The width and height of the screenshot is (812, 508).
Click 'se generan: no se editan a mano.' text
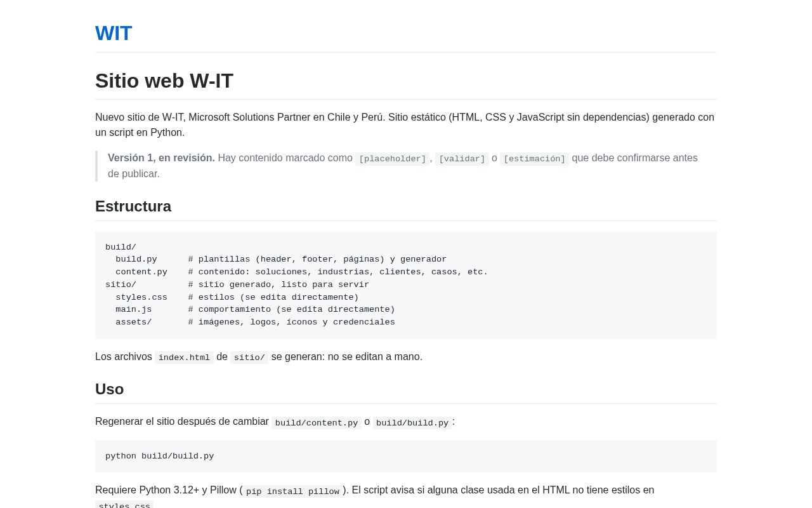click(x=347, y=357)
